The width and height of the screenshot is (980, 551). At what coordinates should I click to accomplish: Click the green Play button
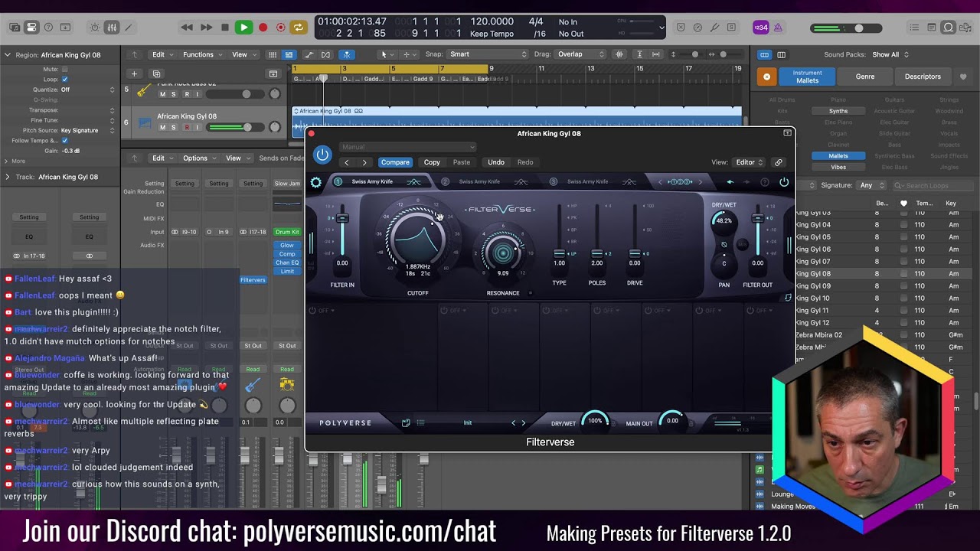coord(243,28)
